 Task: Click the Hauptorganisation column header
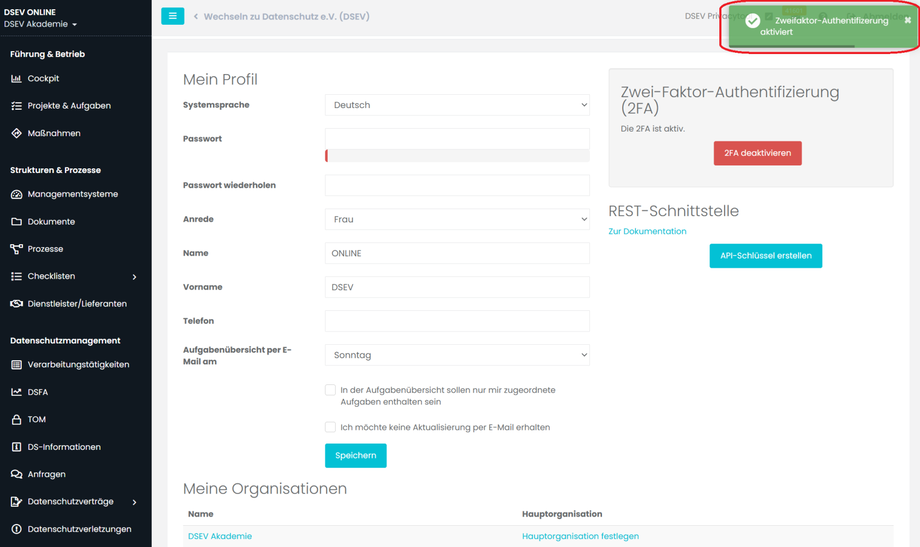click(x=562, y=514)
